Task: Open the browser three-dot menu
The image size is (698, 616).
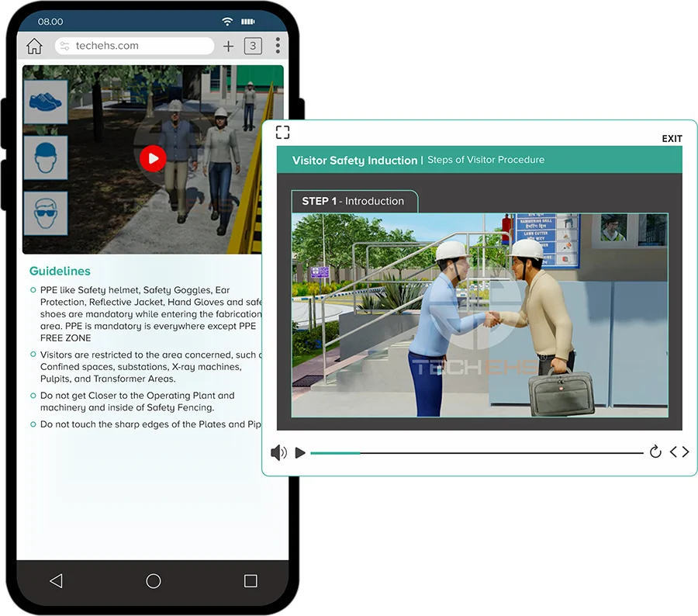Action: (x=278, y=46)
